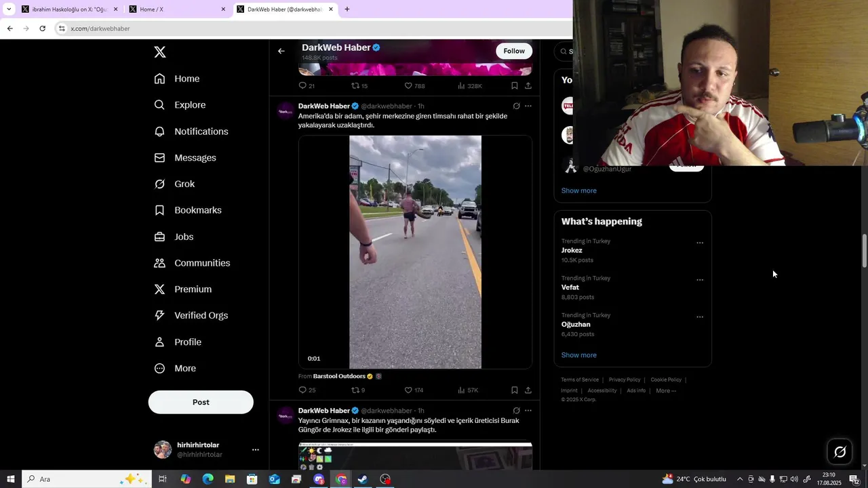Bookmark the post with 788 likes
Viewport: 868px width, 488px height.
coord(515,85)
